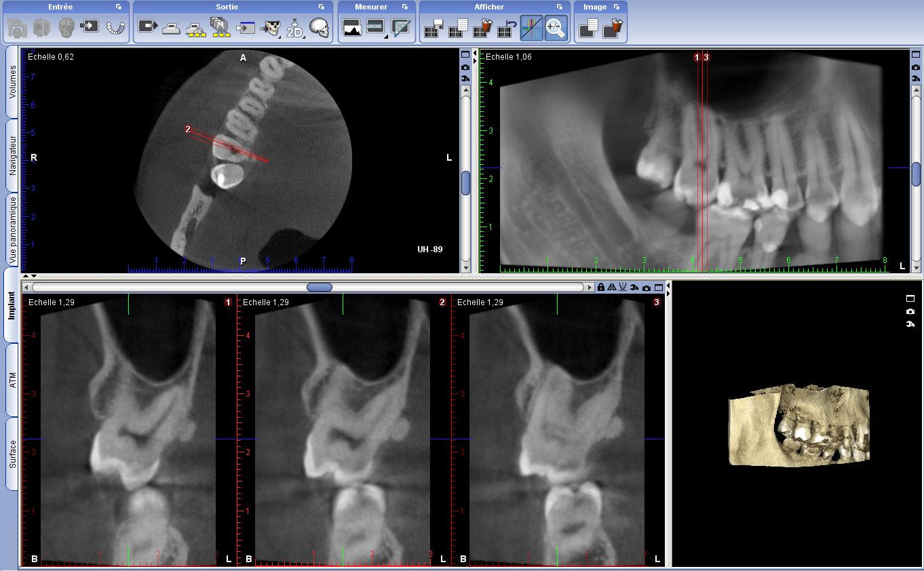This screenshot has height=571, width=924.
Task: Expand the Sortie toolbar group
Action: pyautogui.click(x=322, y=7)
